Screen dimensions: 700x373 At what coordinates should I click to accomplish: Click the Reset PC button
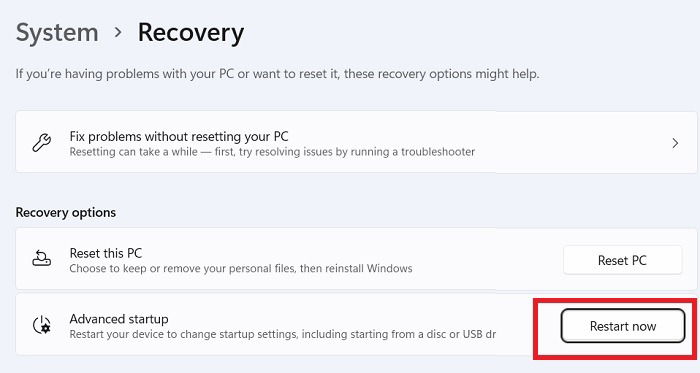tap(622, 260)
